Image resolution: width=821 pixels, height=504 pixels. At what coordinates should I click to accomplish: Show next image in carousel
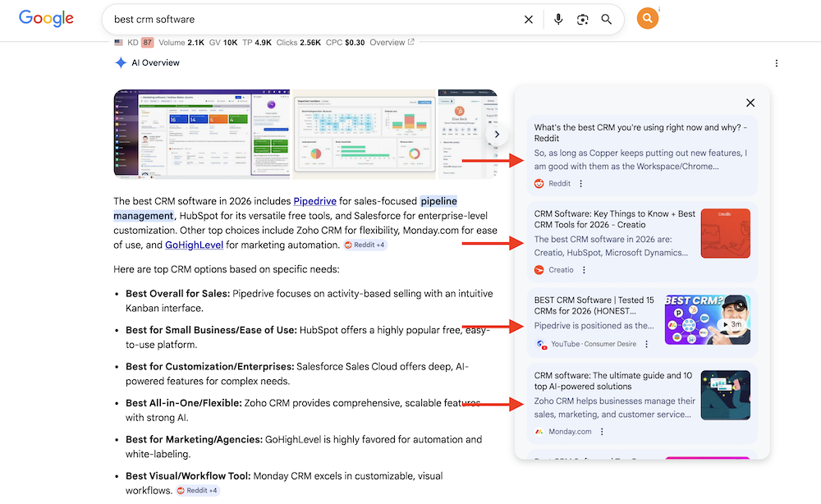497,135
